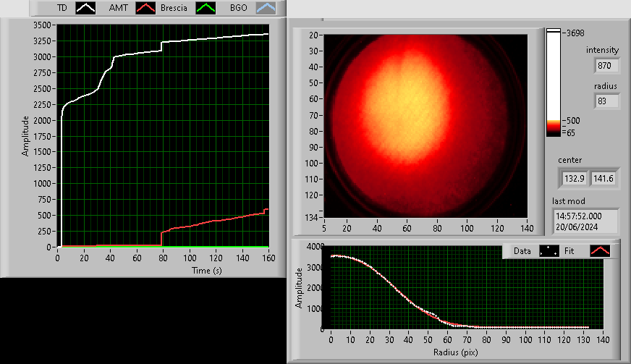This screenshot has height=364, width=631.
Task: Click the white area of the color ramp
Action: (x=554, y=72)
